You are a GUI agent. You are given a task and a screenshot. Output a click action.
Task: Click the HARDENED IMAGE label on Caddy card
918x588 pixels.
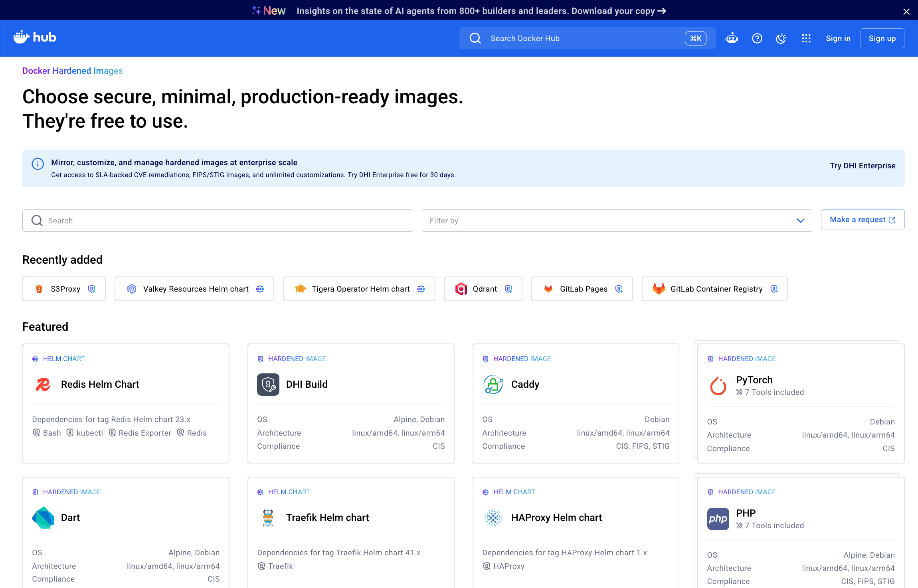click(x=522, y=359)
